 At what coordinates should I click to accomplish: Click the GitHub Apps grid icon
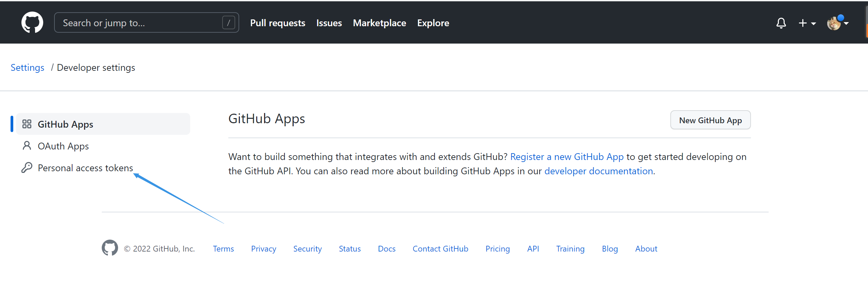(27, 124)
